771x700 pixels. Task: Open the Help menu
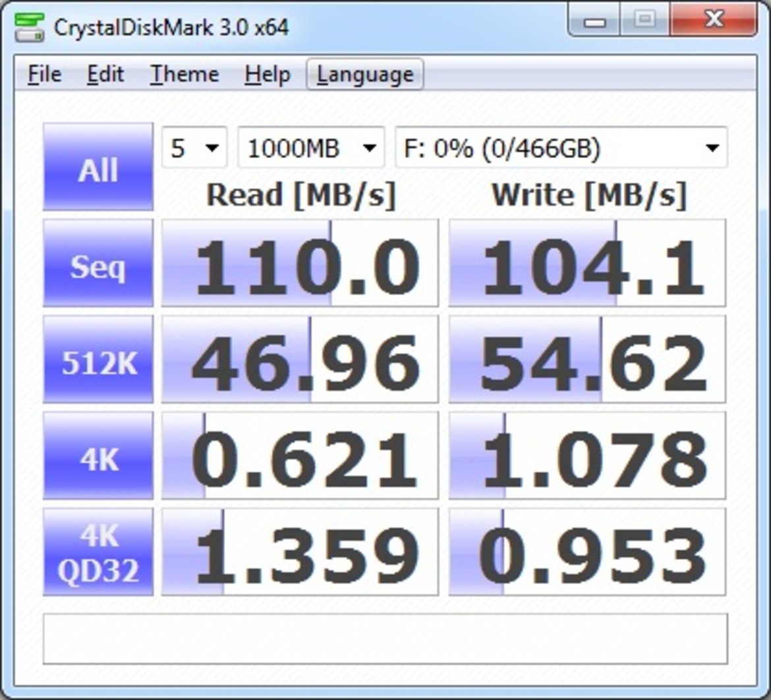click(268, 74)
